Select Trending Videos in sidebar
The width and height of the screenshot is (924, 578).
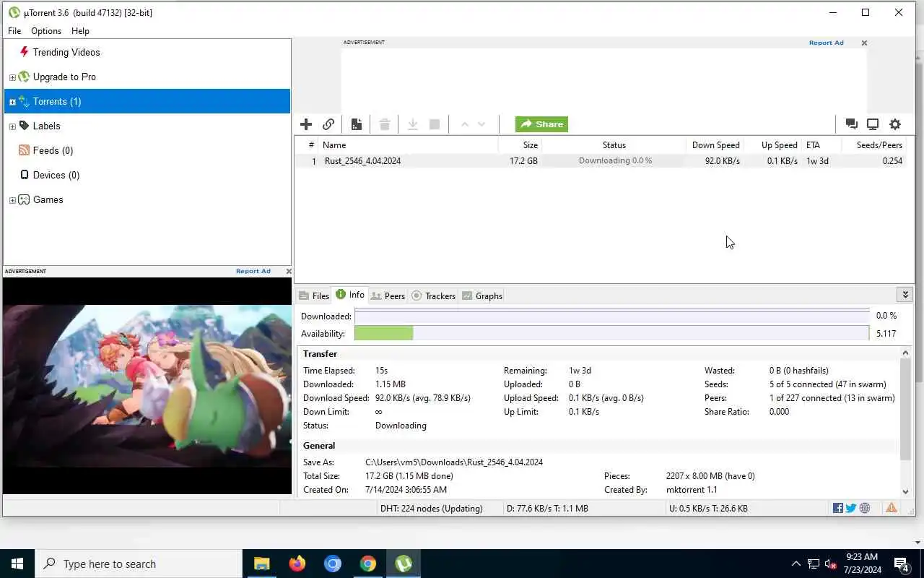click(x=66, y=52)
